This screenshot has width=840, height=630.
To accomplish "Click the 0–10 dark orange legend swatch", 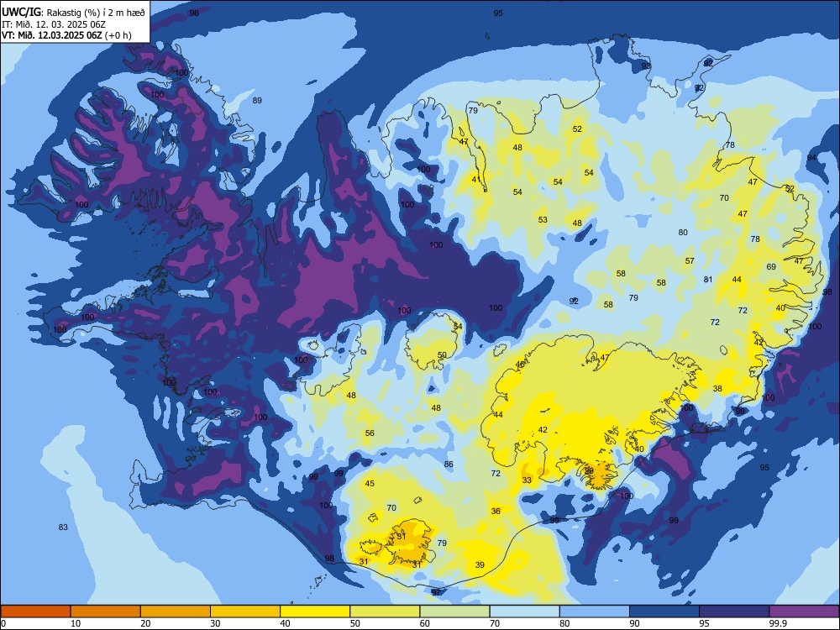I will 35,612.
